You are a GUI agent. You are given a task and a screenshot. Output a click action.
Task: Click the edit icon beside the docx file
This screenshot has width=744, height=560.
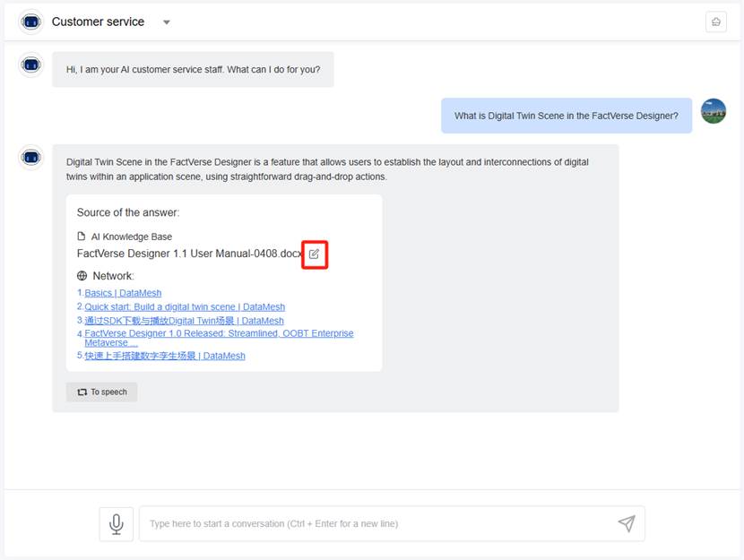[x=314, y=254]
